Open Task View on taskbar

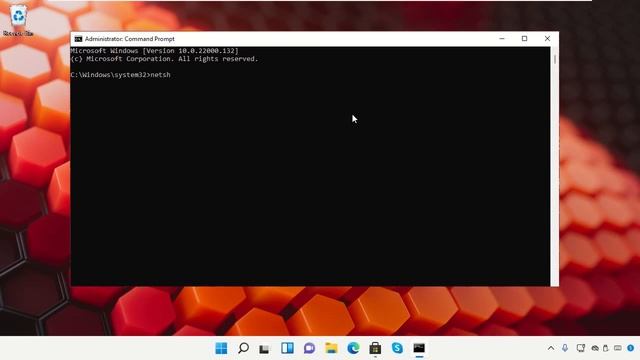265,349
